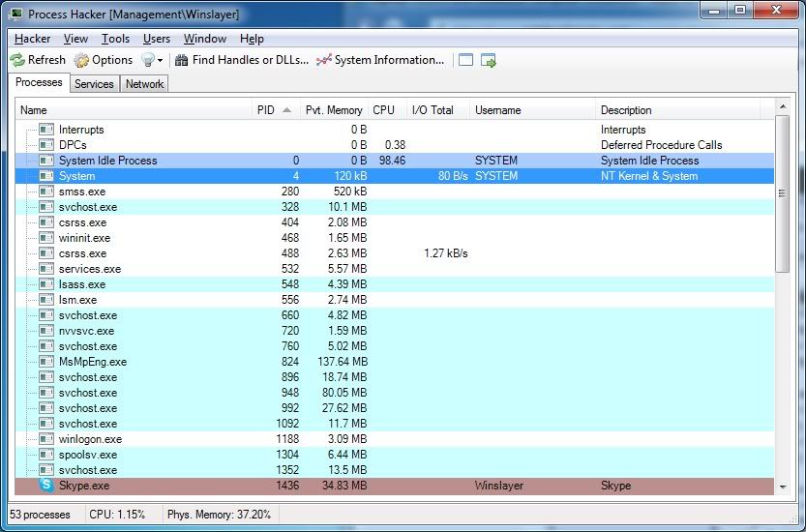This screenshot has height=532, width=806.
Task: Sort by the PID column header
Action: tap(275, 110)
